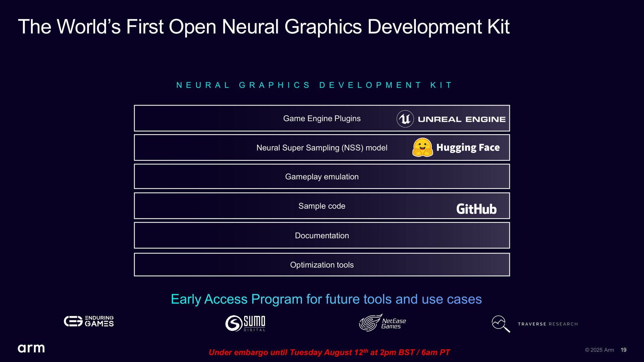The width and height of the screenshot is (644, 362).
Task: Click the spaced NEURAL GRAPHICS DEVELOPMENT KIT heading
Action: [314, 85]
